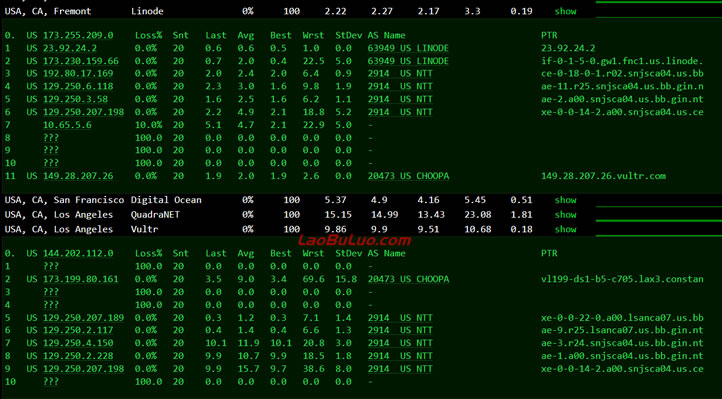722x399 pixels.
Task: Click the 10.0% loss value
Action: point(148,125)
